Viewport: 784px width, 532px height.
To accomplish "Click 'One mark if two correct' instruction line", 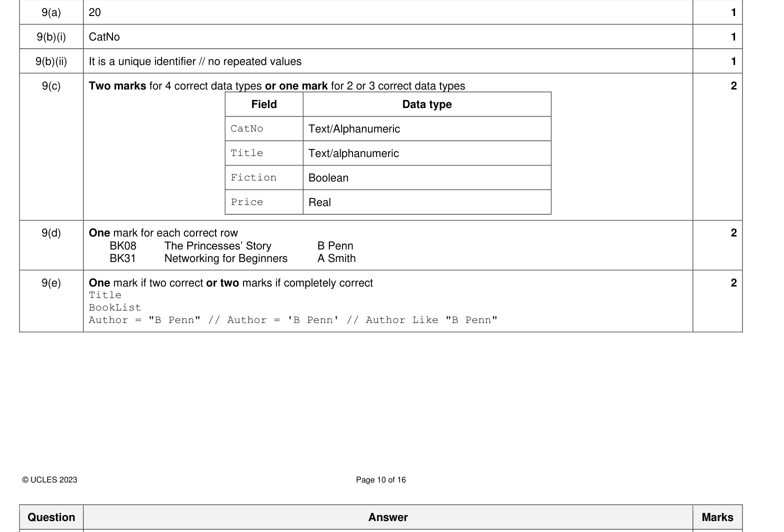I will pos(230,283).
